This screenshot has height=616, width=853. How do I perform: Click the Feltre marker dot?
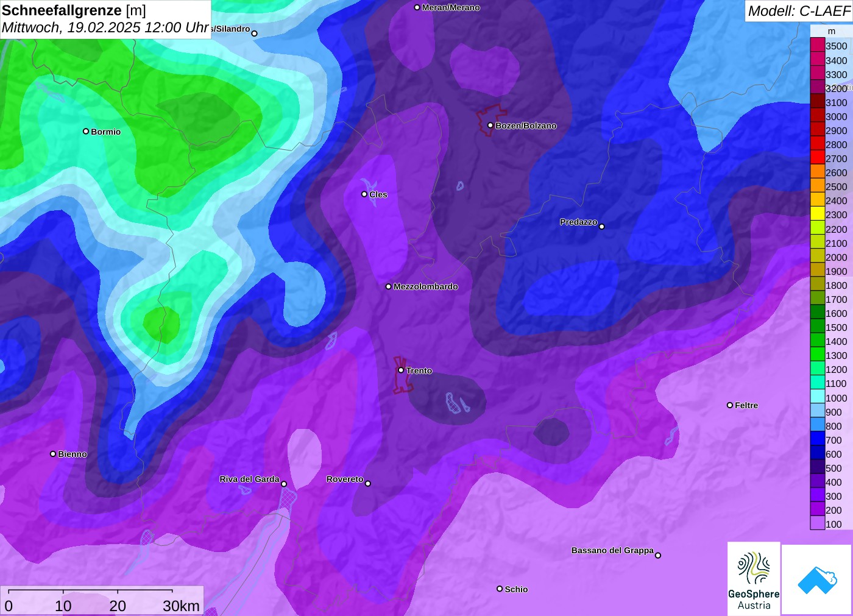tap(730, 405)
